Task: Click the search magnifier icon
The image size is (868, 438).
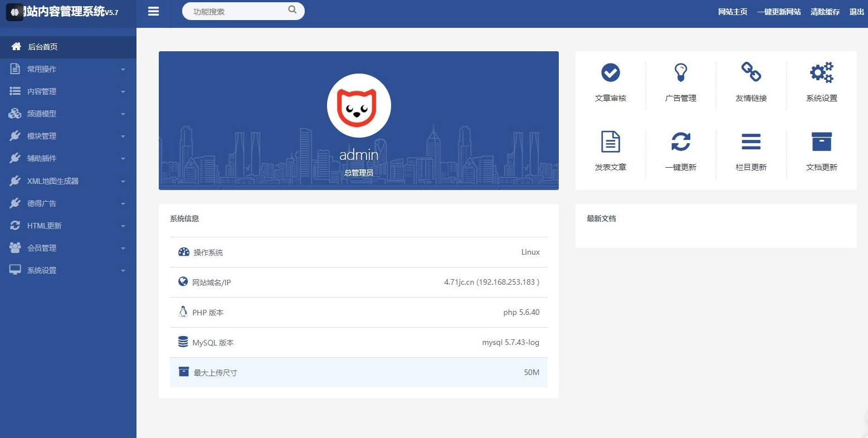Action: [292, 10]
